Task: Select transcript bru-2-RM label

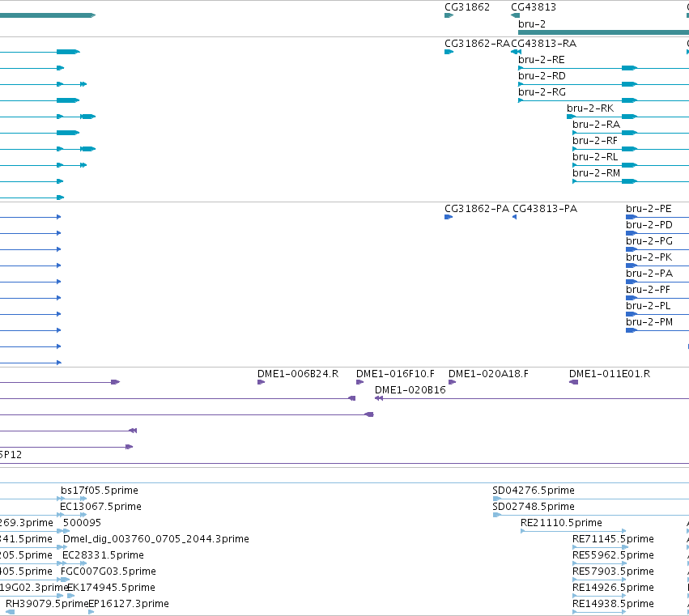Action: click(x=596, y=173)
